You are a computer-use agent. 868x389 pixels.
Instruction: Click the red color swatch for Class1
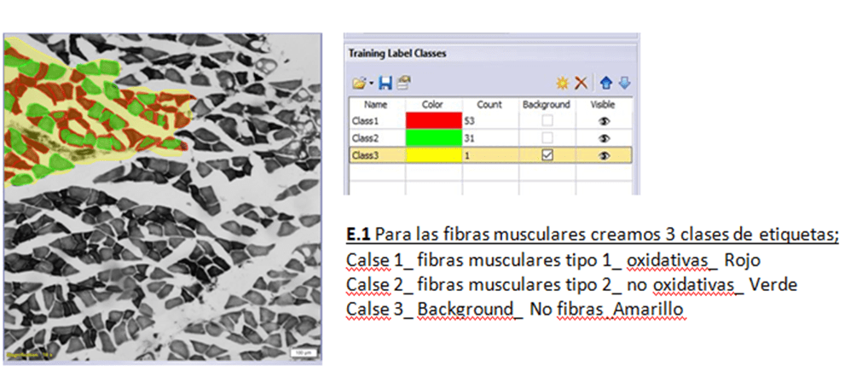click(434, 121)
